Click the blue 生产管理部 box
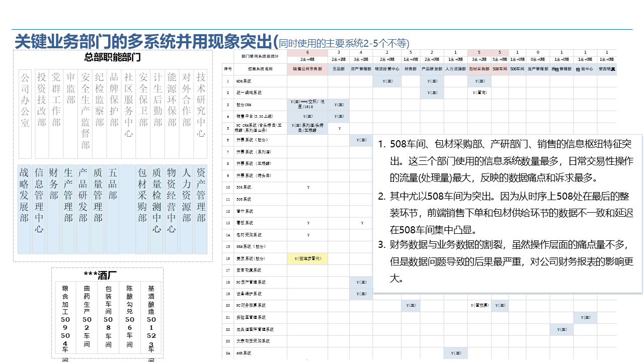This screenshot has height=362, width=644. tap(68, 209)
